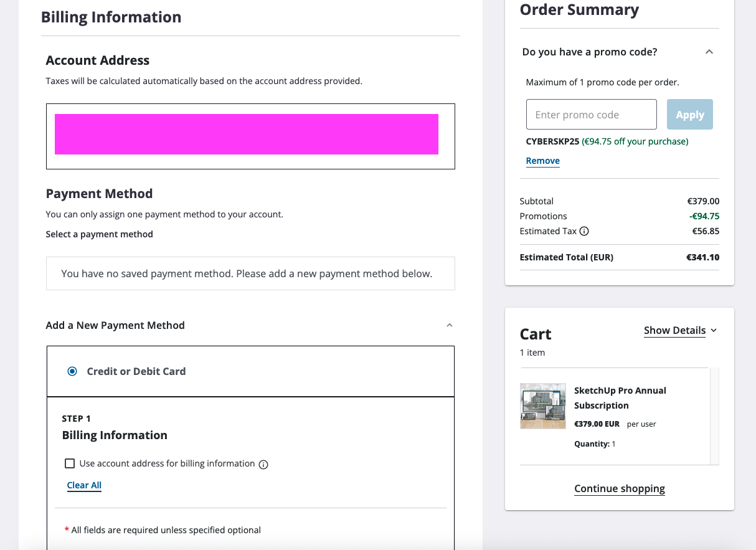Click the Account Address box
Viewport: 756px width, 550px height.
250,136
